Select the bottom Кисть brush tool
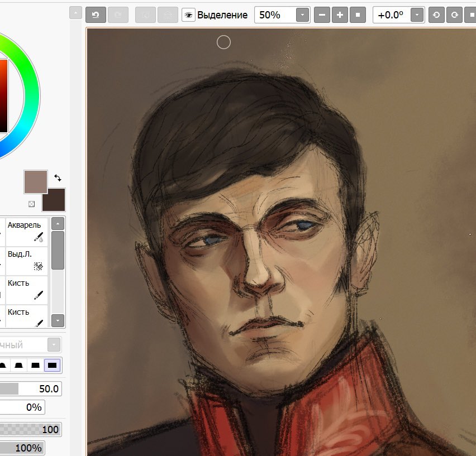Viewport: 476px width, 456px height. tap(27, 316)
